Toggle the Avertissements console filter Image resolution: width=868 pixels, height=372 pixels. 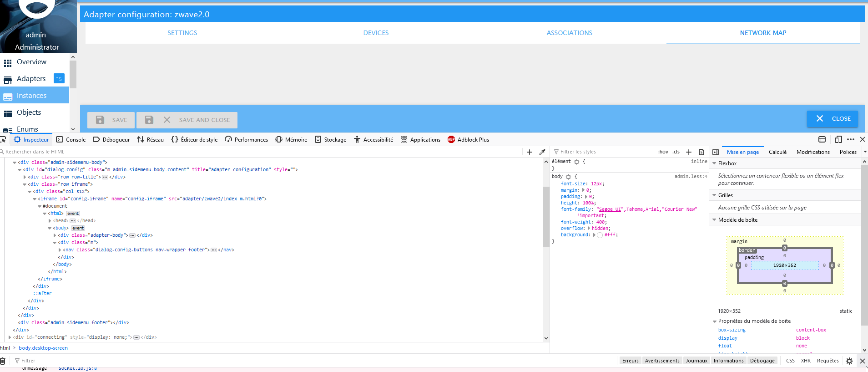click(x=662, y=361)
